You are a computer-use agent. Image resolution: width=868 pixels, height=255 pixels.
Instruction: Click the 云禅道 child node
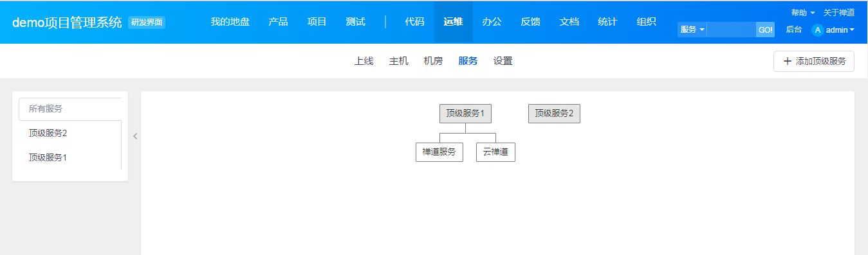click(495, 152)
